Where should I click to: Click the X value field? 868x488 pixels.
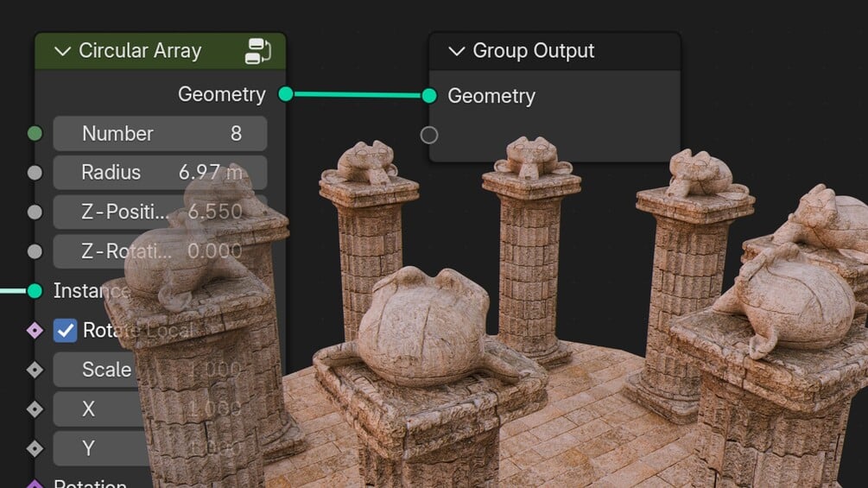(x=160, y=409)
